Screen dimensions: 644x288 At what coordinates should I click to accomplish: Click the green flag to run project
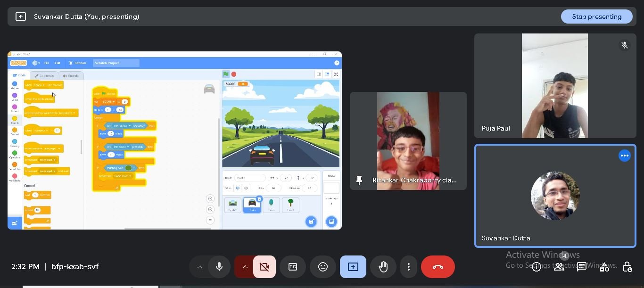pyautogui.click(x=226, y=74)
